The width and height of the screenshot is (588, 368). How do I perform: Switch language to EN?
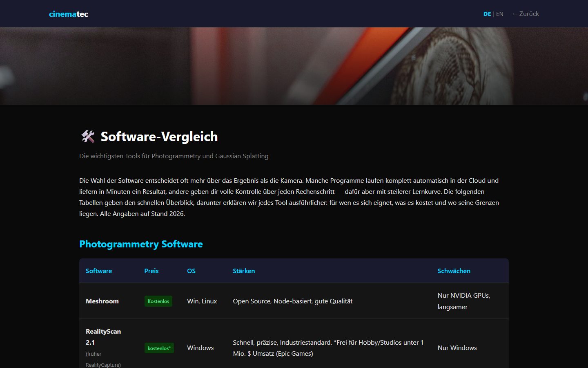click(499, 14)
